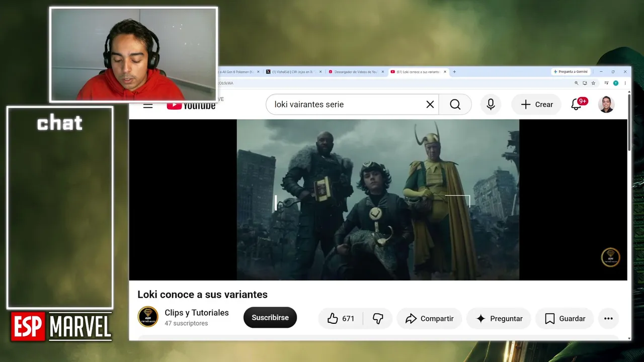Open the YouTube account avatar menu
This screenshot has width=644, height=362.
point(606,105)
